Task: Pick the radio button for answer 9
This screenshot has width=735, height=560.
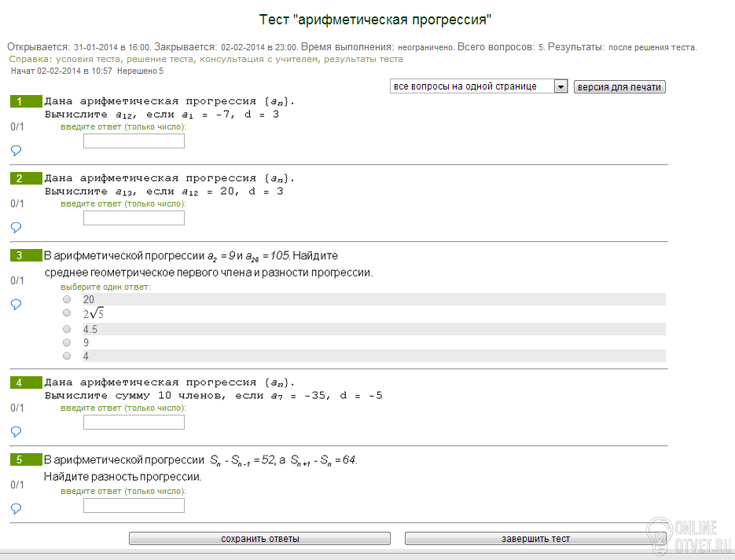Action: coord(67,342)
